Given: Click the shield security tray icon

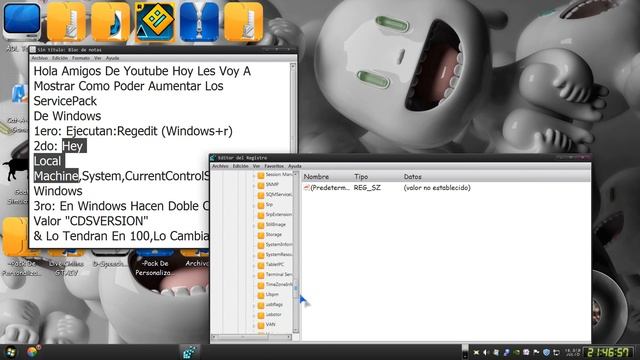Looking at the screenshot, I should point(546,352).
